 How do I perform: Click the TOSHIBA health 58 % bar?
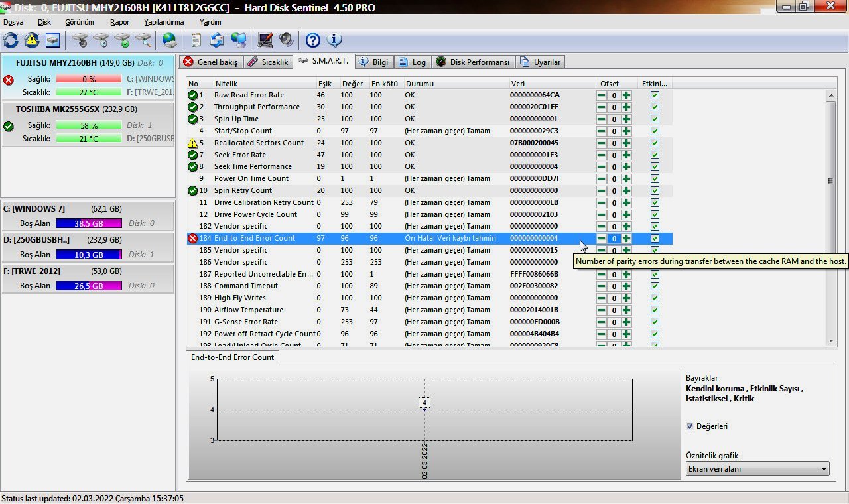89,125
